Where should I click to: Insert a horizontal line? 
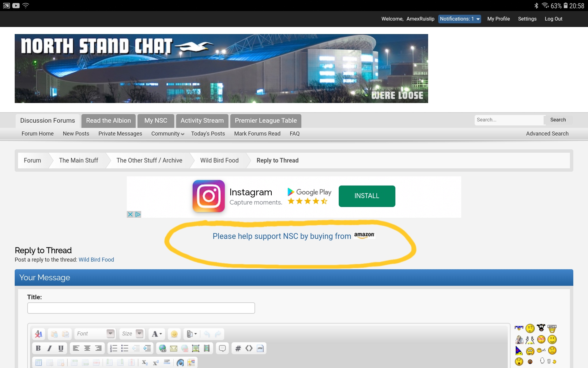pyautogui.click(x=167, y=362)
